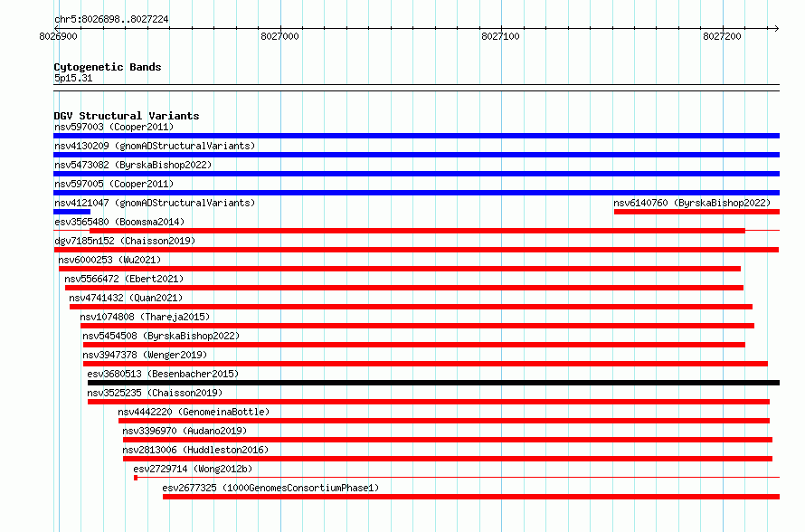The height and width of the screenshot is (532, 805).
Task: Click the short blue bar of nsv4121047
Action: click(x=71, y=212)
